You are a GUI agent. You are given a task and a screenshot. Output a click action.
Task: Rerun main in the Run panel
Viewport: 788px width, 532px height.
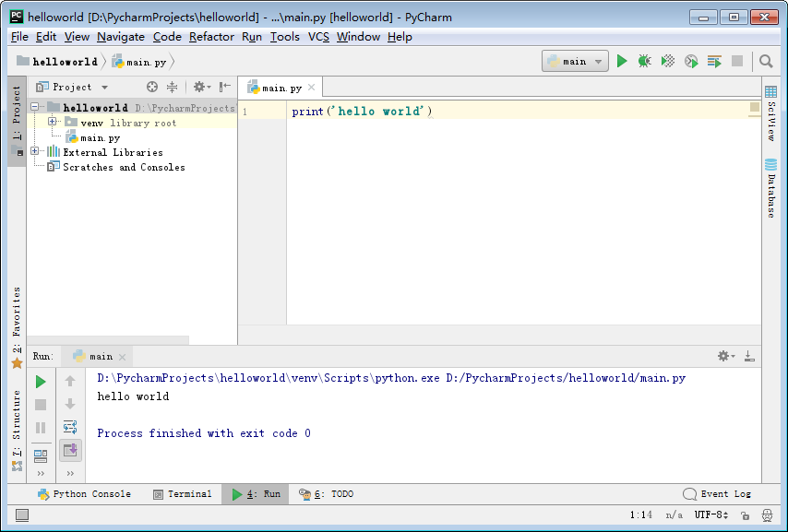(x=41, y=381)
